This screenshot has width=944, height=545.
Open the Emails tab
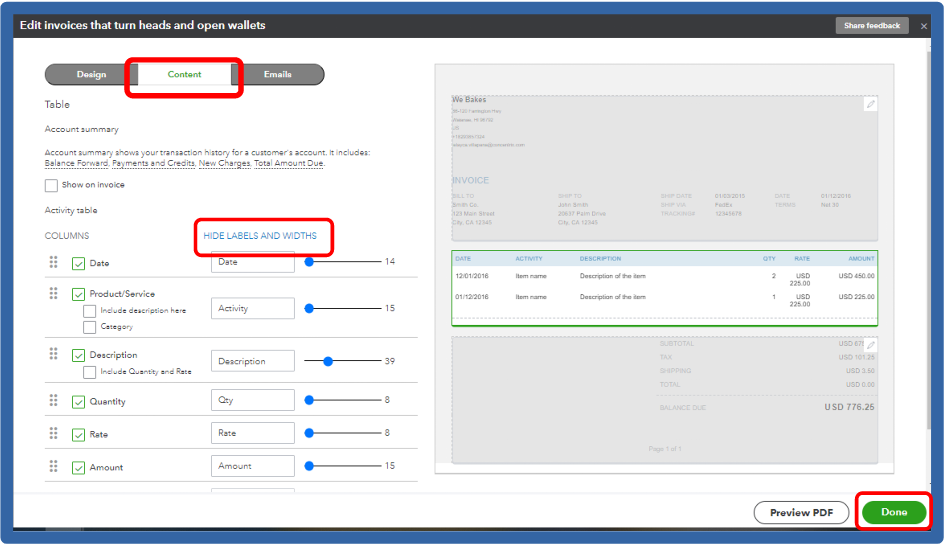278,74
